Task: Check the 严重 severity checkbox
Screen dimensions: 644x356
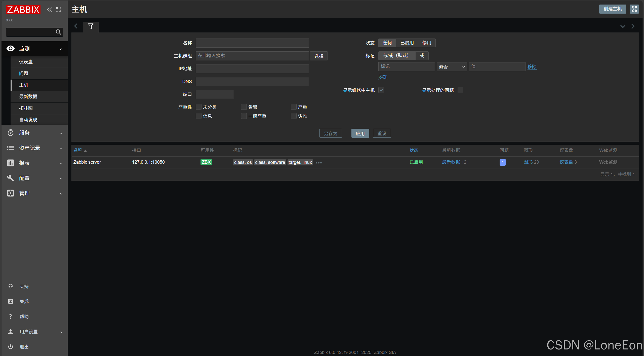Action: [x=294, y=107]
